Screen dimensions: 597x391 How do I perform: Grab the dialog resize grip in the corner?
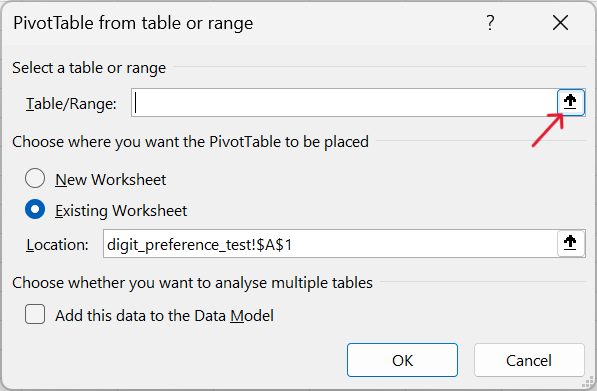click(589, 382)
